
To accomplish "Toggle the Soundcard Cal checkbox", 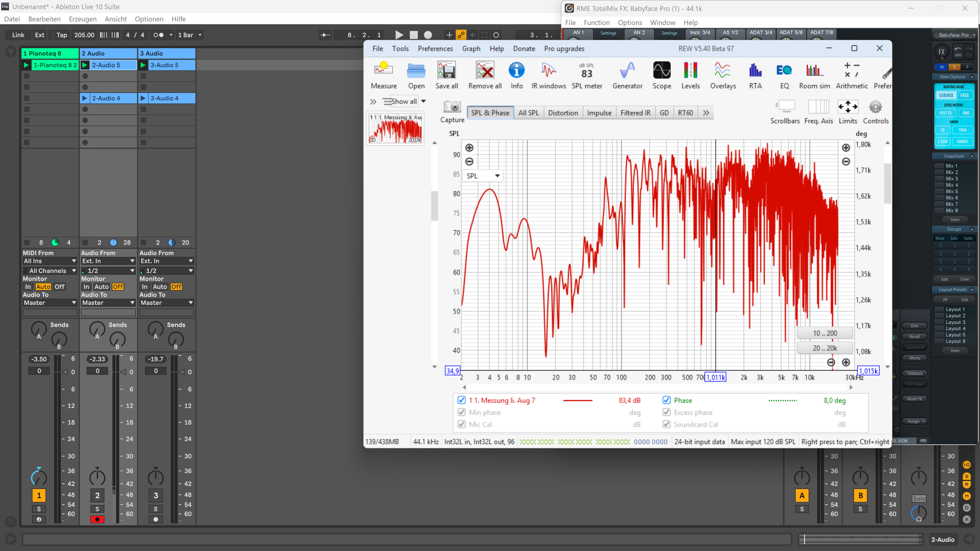I will (666, 424).
